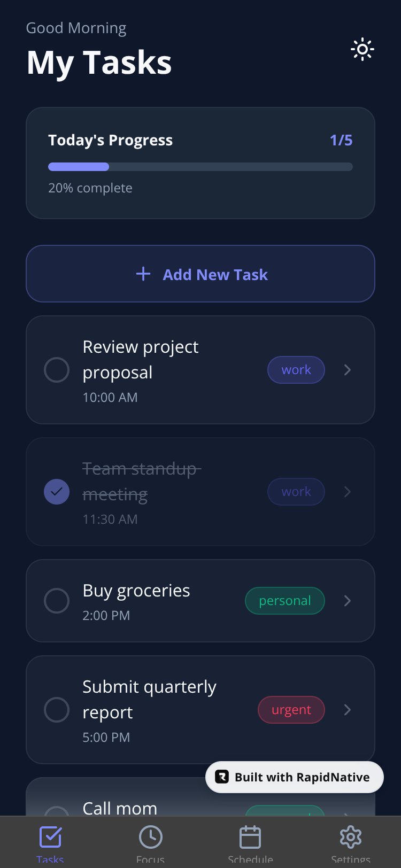401x868 pixels.
Task: Click the RapidNative logo icon
Action: point(222,777)
